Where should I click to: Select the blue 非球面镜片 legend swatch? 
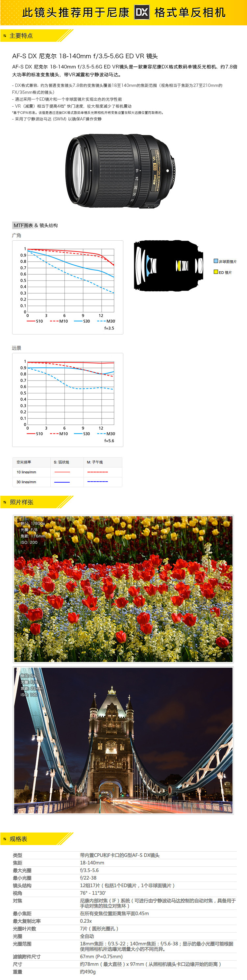point(216,261)
